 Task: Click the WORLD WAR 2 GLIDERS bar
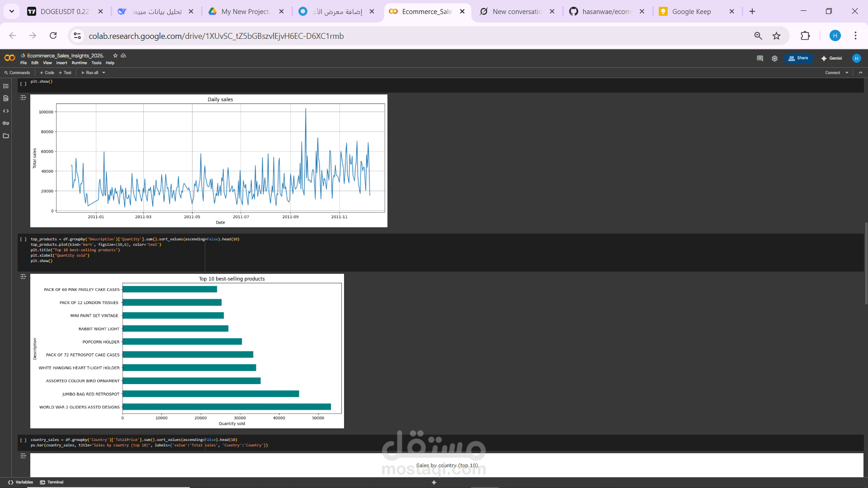pyautogui.click(x=226, y=407)
